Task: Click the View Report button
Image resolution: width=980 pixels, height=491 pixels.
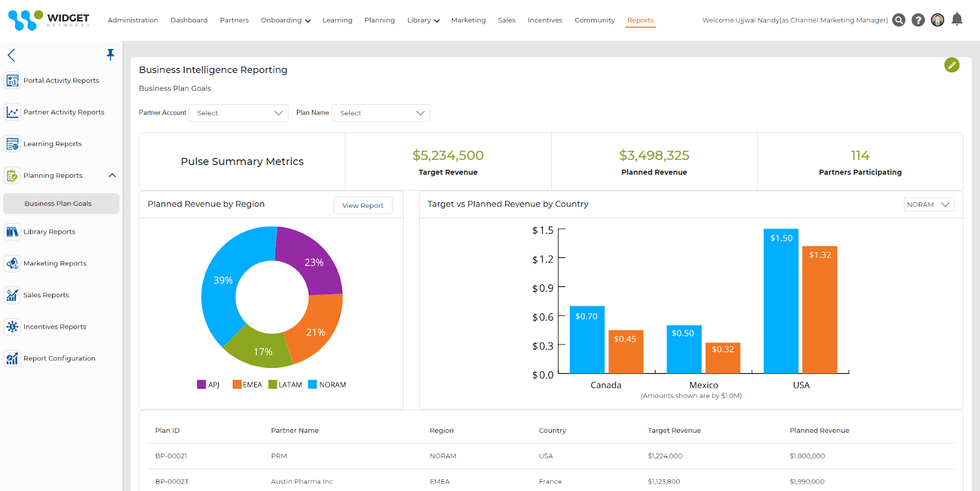Action: [x=363, y=205]
